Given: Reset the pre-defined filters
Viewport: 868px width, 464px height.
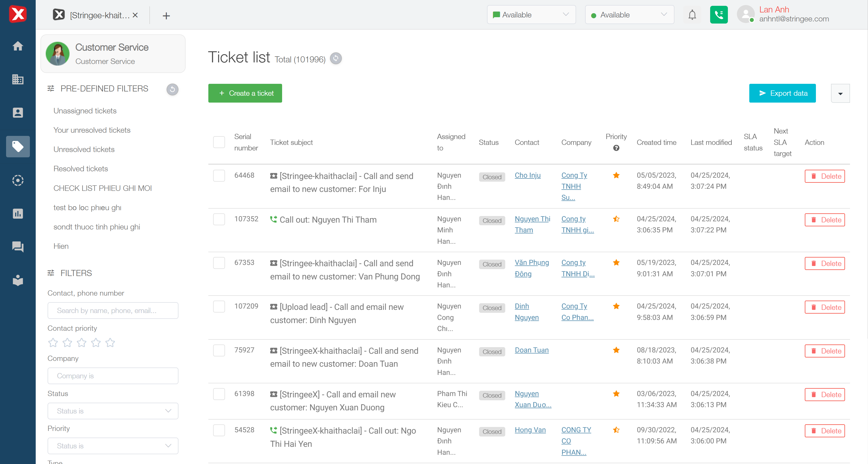Looking at the screenshot, I should [172, 89].
